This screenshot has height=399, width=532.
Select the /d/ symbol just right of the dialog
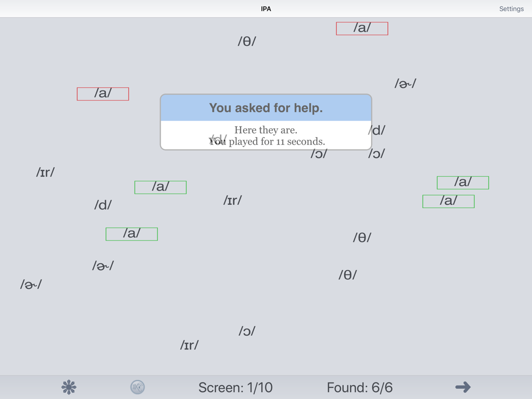(377, 130)
